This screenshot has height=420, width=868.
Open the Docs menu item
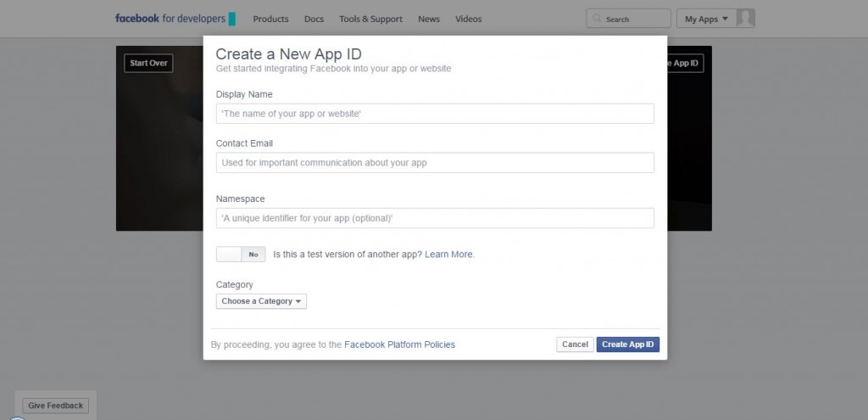pyautogui.click(x=314, y=19)
